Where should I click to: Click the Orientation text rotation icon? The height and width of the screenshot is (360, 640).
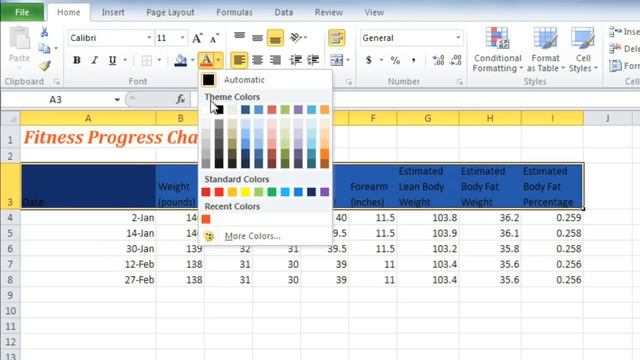(296, 38)
